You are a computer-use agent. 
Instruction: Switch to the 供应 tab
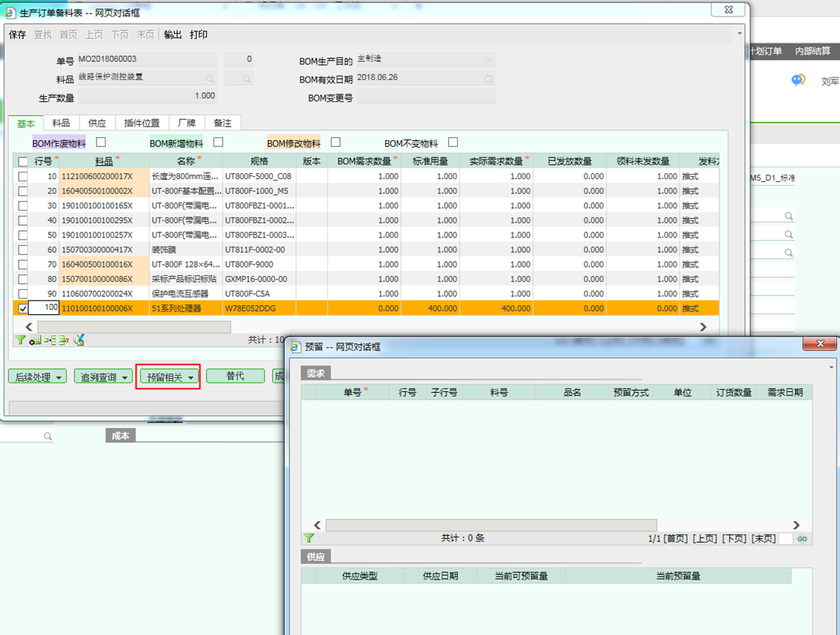click(x=97, y=123)
